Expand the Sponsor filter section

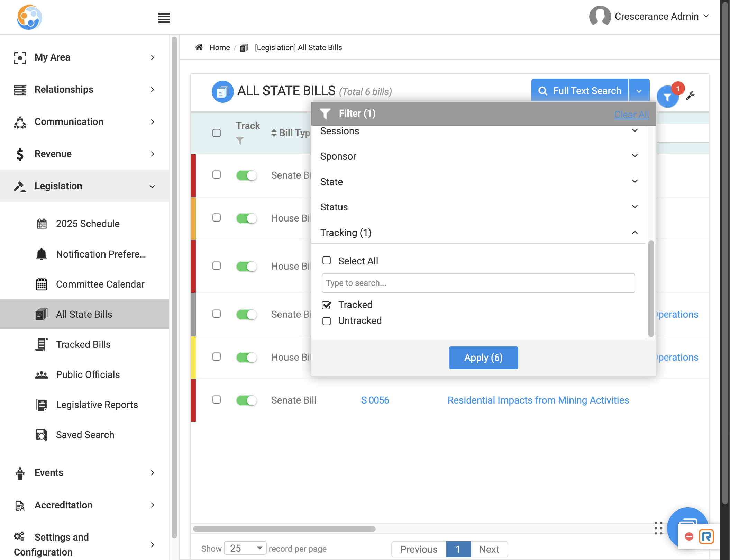click(x=478, y=156)
